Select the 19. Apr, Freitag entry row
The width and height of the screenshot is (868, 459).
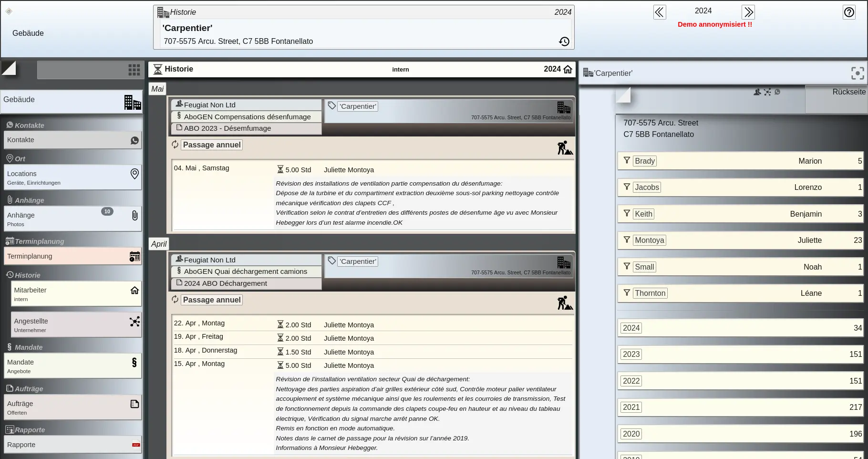372,338
